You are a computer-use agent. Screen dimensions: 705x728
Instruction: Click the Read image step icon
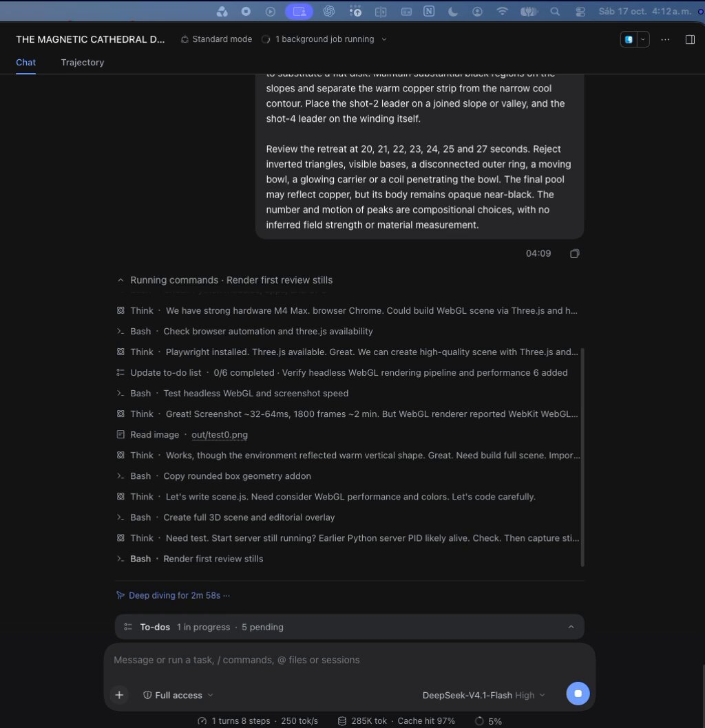pos(120,435)
